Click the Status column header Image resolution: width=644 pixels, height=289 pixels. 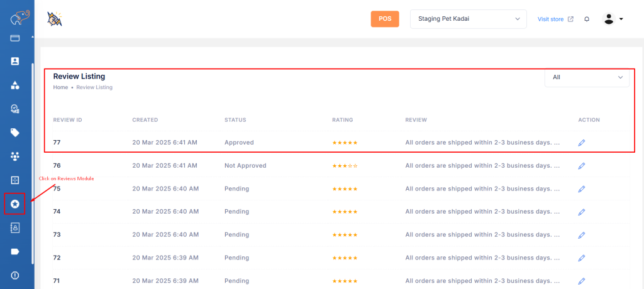pyautogui.click(x=235, y=120)
